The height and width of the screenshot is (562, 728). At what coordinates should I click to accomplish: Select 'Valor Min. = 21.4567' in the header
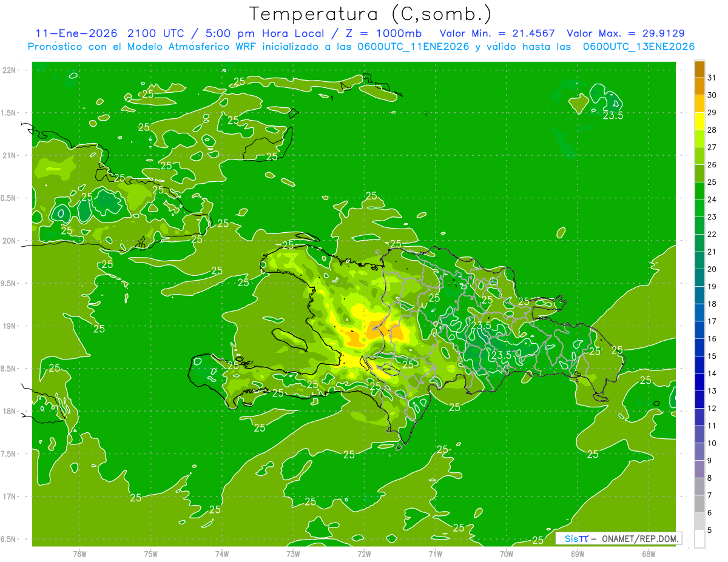pyautogui.click(x=497, y=33)
